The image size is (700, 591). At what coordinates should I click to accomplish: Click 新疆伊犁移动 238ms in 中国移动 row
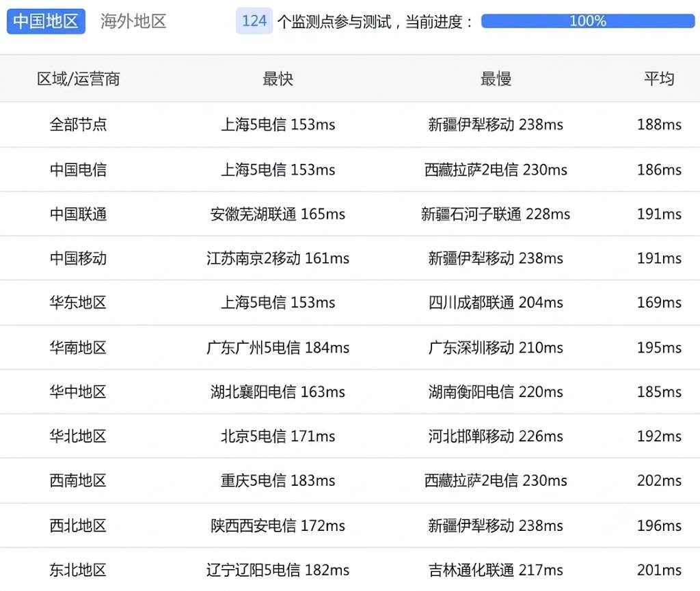tap(496, 258)
